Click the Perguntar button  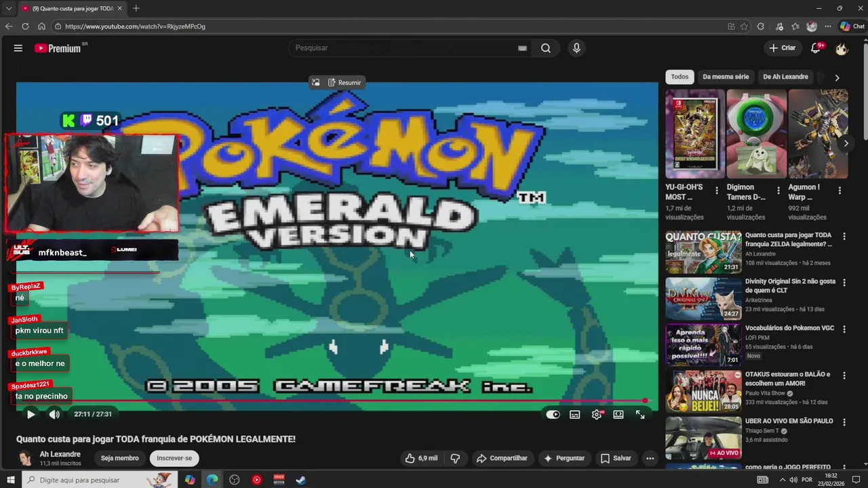point(564,458)
